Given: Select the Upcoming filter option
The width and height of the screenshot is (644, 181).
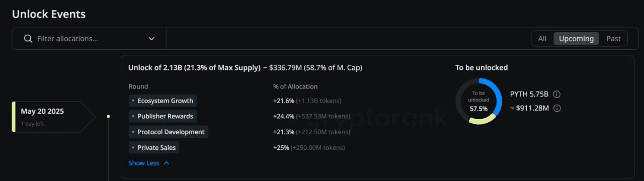Looking at the screenshot, I should pyautogui.click(x=576, y=39).
